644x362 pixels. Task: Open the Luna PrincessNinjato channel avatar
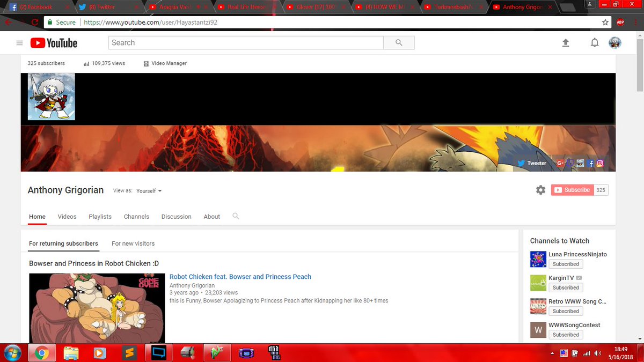click(538, 259)
